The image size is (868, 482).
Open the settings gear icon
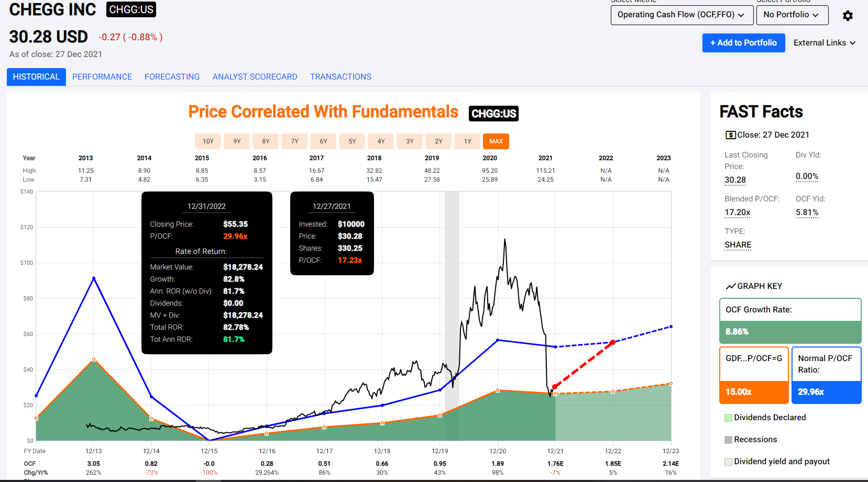click(x=848, y=16)
